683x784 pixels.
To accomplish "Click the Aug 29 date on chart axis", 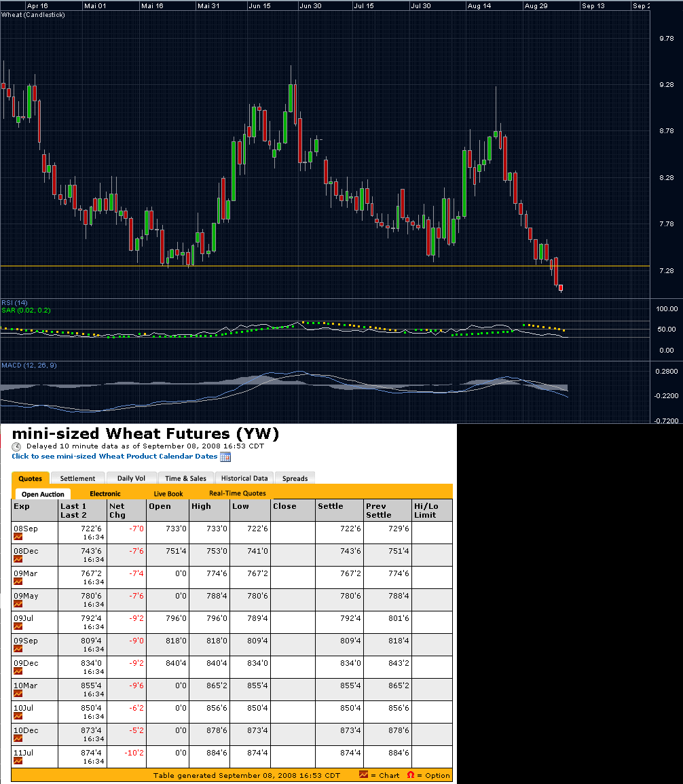I will 536,5.
